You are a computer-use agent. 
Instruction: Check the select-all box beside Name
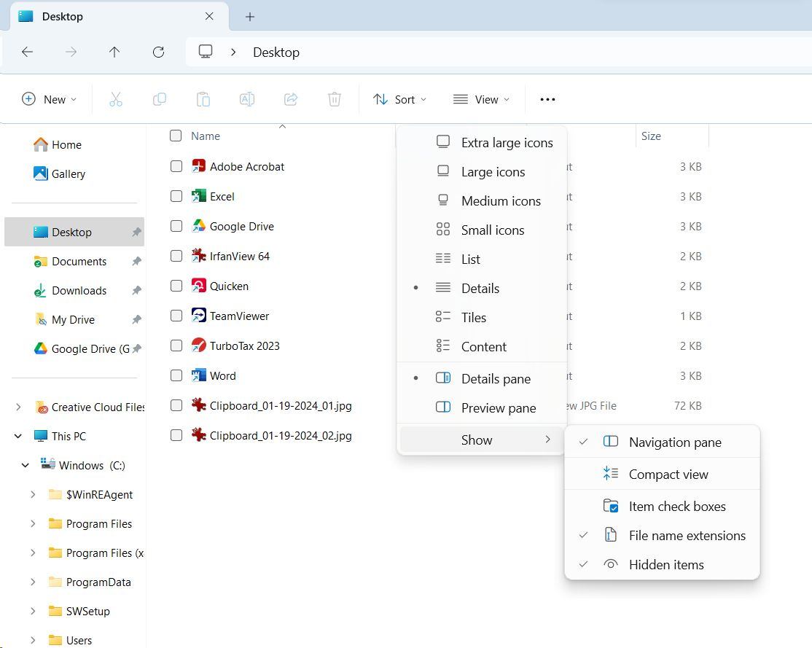coord(176,136)
